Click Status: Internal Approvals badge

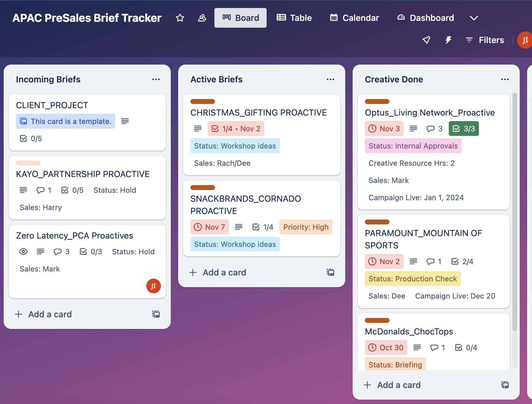413,146
